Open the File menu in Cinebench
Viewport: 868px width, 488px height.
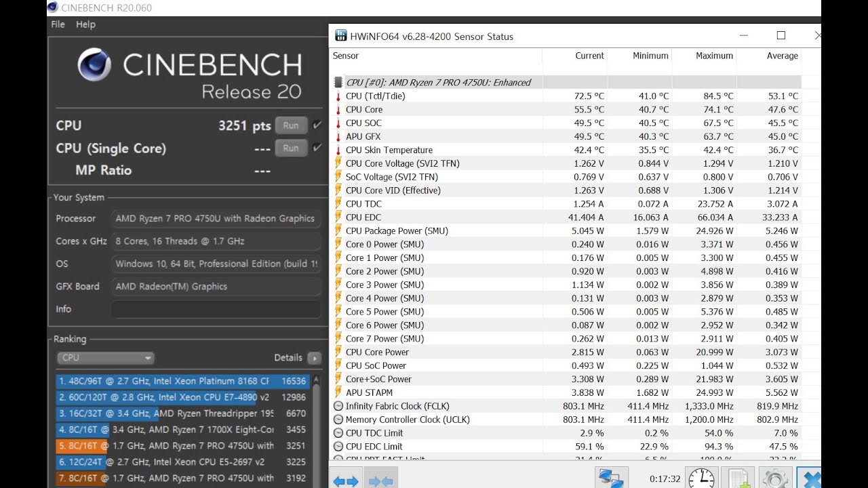point(58,24)
